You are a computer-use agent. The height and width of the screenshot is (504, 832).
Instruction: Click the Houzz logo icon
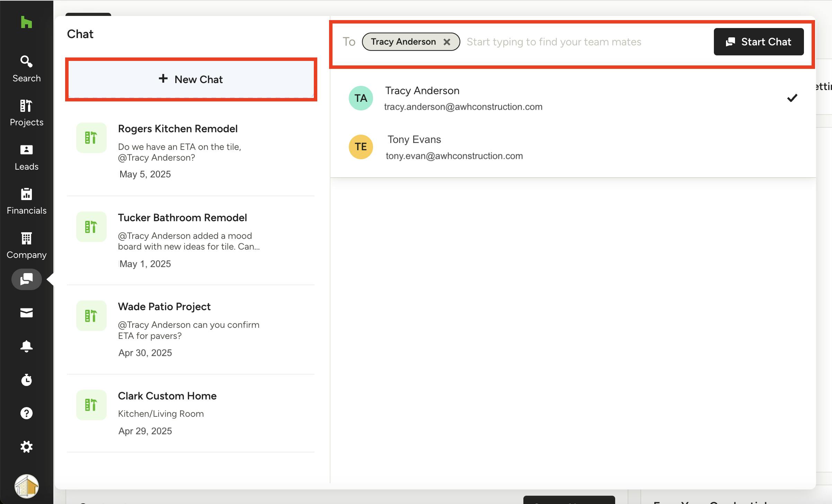tap(26, 22)
